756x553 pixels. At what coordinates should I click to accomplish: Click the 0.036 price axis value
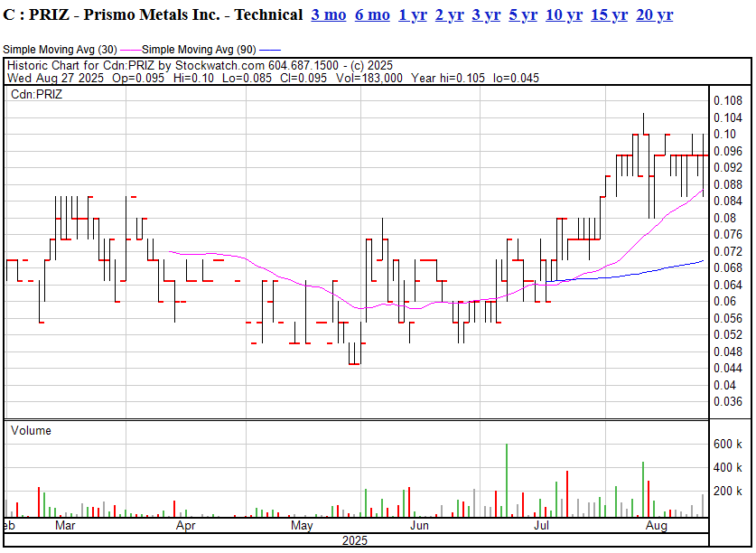click(x=728, y=401)
